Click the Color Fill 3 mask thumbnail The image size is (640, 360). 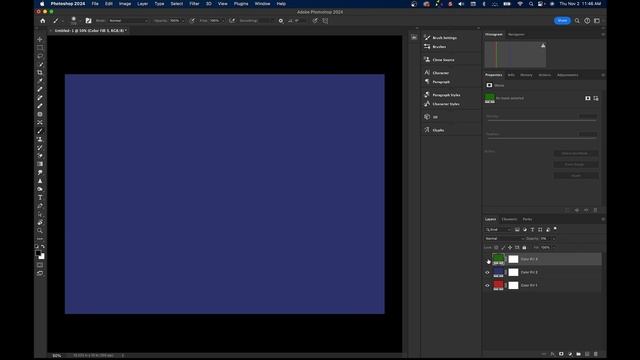click(x=513, y=259)
